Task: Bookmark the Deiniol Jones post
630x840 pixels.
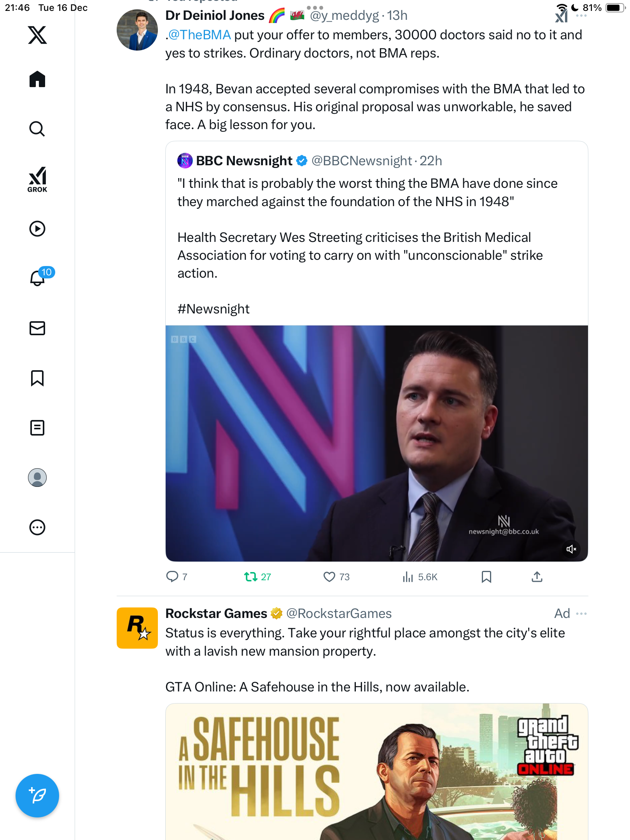Action: click(x=486, y=577)
